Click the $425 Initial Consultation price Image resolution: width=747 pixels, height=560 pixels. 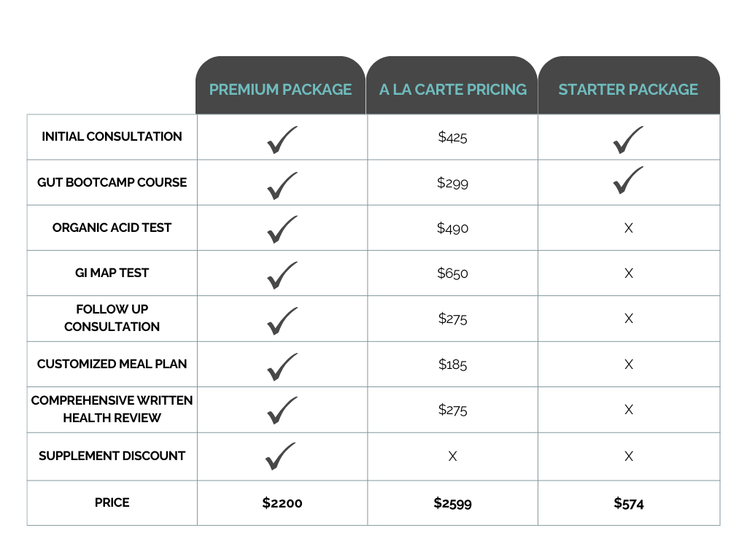[452, 137]
